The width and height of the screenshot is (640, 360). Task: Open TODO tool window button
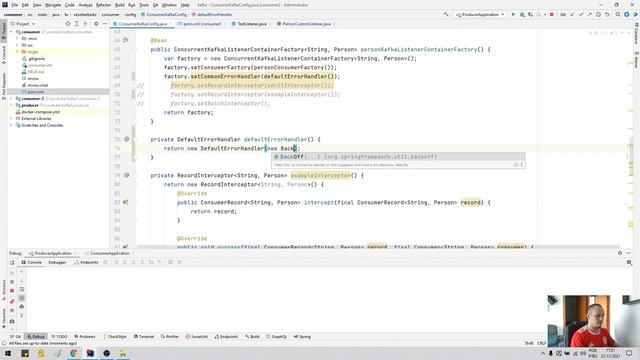tap(60, 337)
